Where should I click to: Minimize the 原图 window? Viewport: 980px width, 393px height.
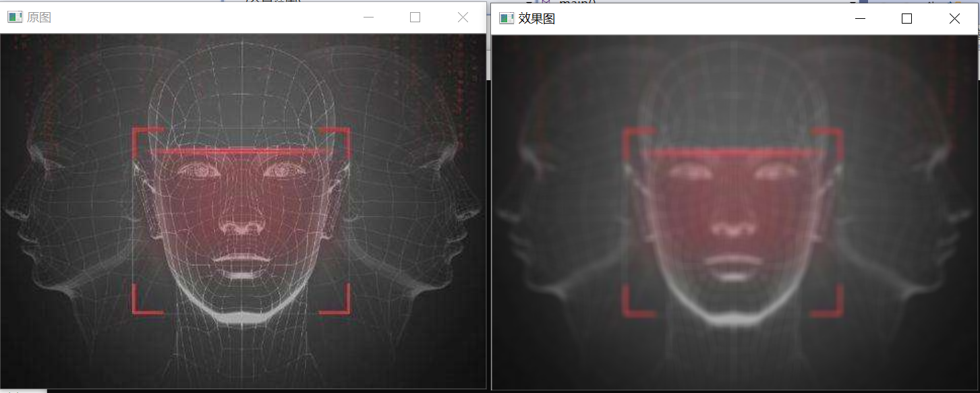pos(368,18)
